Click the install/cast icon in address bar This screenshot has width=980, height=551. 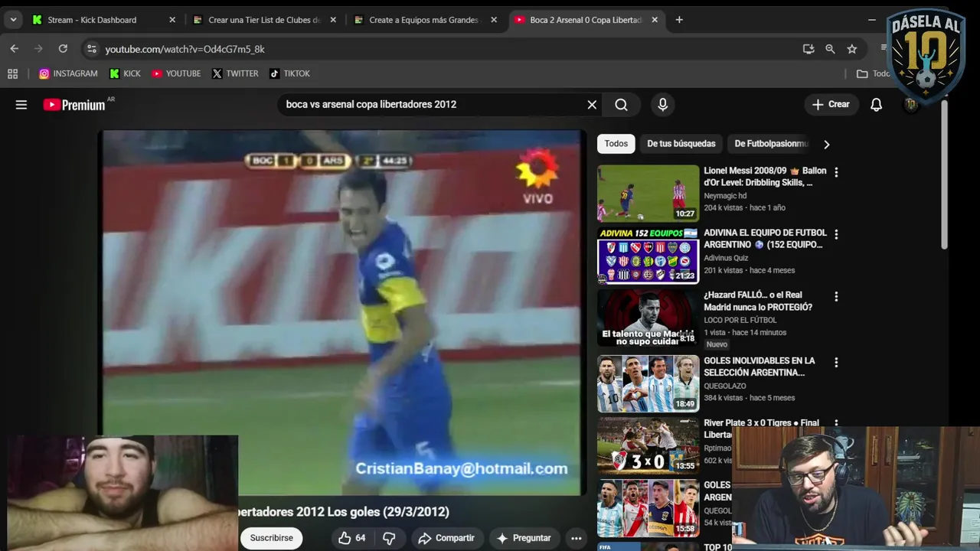click(x=808, y=49)
